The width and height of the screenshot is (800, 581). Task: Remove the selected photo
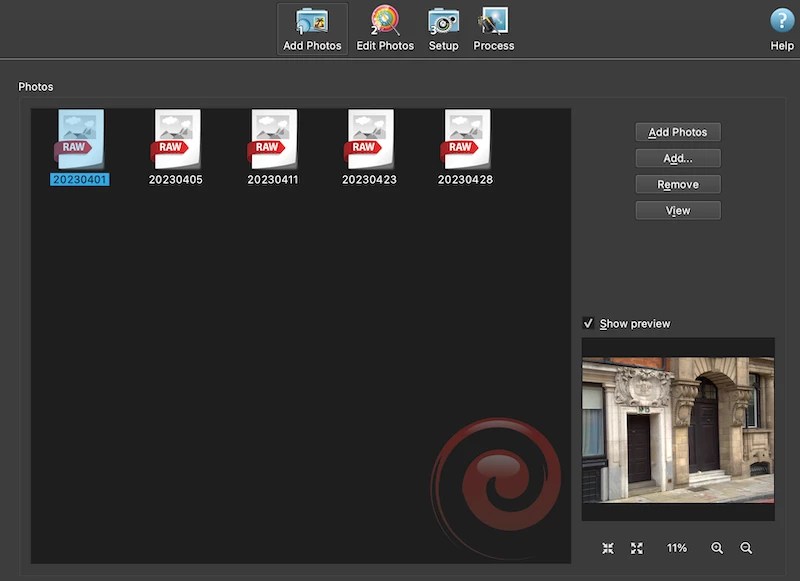pyautogui.click(x=678, y=184)
